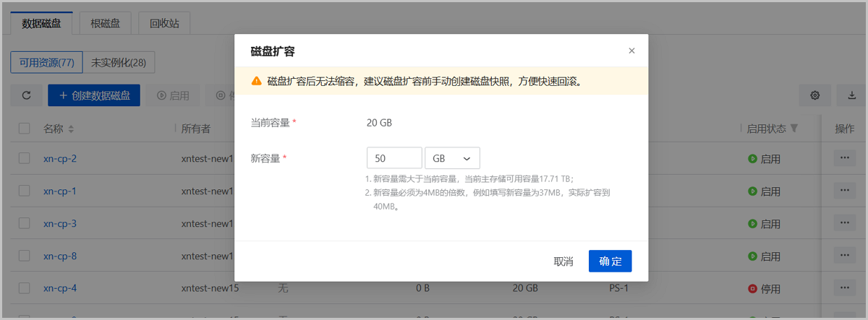
Task: Sort by the 名称 column sort icon
Action: [x=71, y=129]
